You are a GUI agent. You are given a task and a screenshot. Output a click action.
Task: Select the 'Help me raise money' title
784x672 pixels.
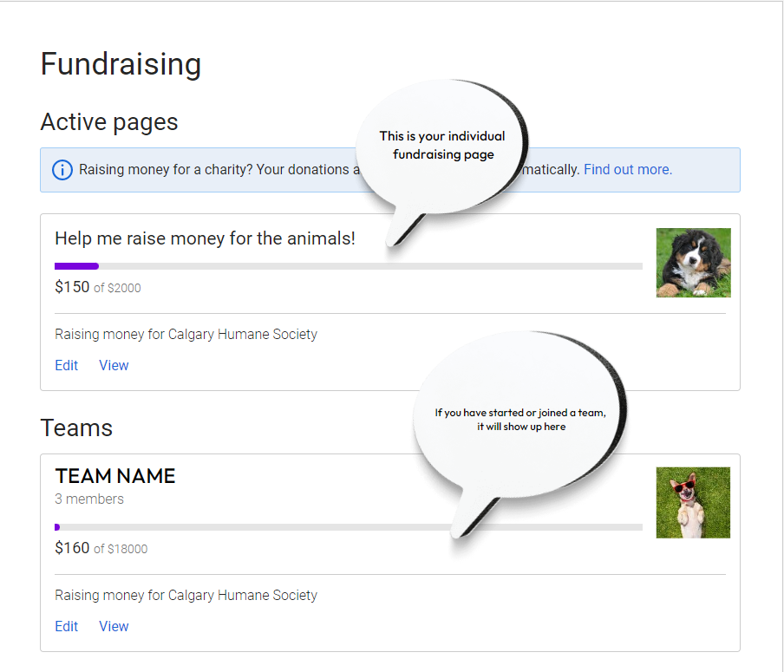click(205, 238)
